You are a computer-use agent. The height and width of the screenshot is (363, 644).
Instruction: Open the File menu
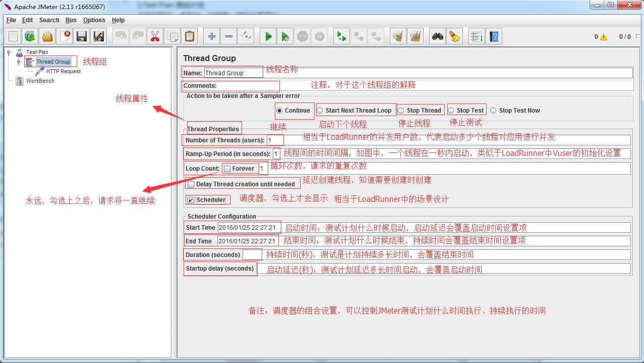tap(11, 20)
